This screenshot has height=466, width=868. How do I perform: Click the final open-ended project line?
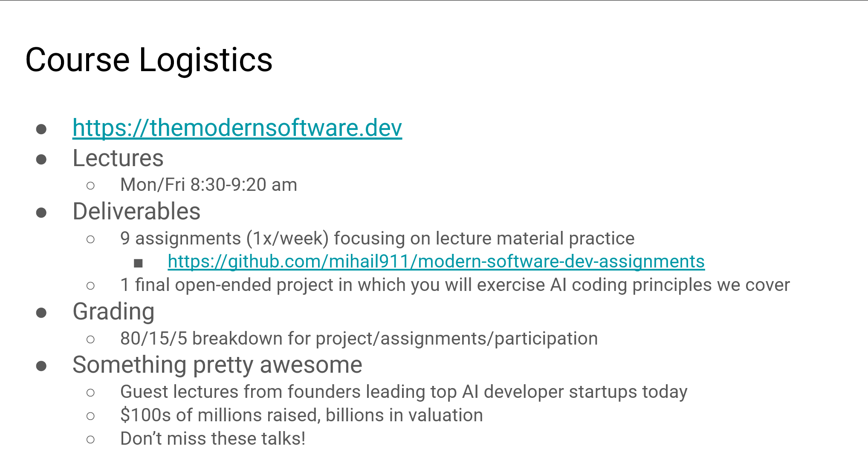[x=454, y=285]
